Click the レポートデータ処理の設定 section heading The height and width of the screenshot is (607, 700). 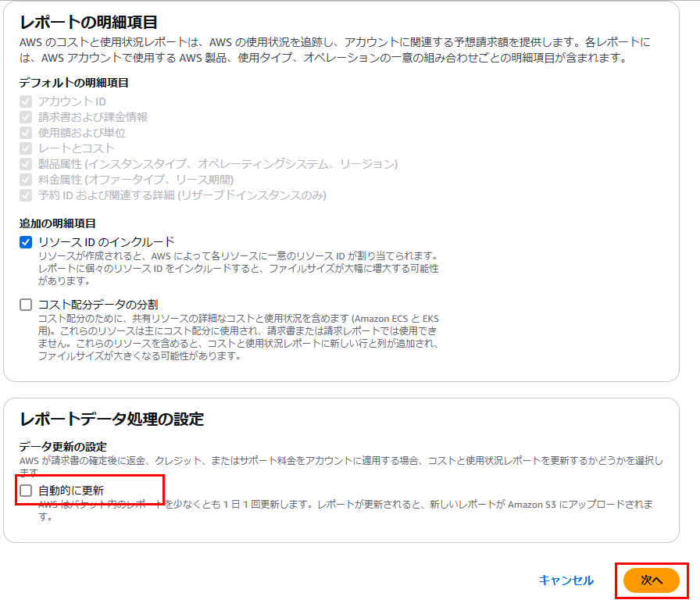point(112,419)
